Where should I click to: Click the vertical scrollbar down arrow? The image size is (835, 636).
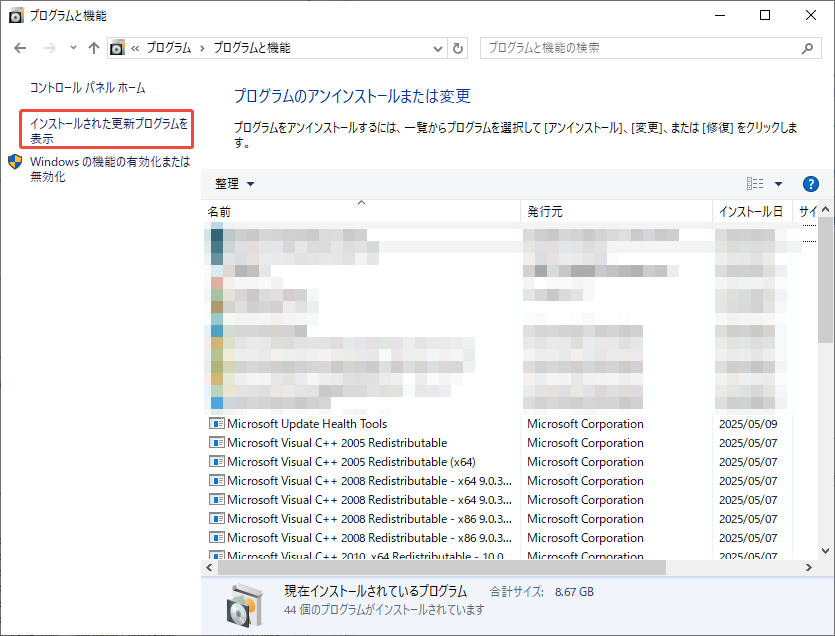(825, 551)
